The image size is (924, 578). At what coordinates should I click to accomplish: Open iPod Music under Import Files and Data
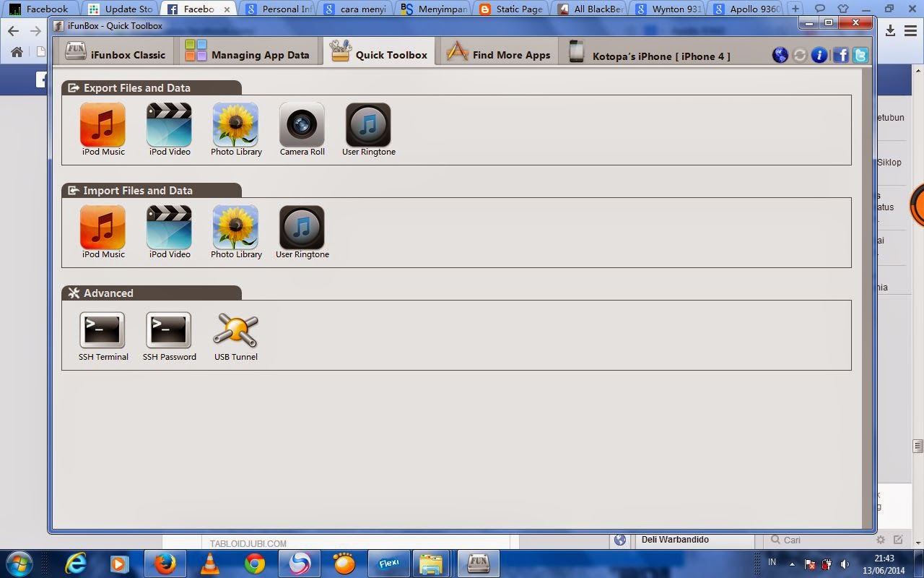(x=103, y=233)
